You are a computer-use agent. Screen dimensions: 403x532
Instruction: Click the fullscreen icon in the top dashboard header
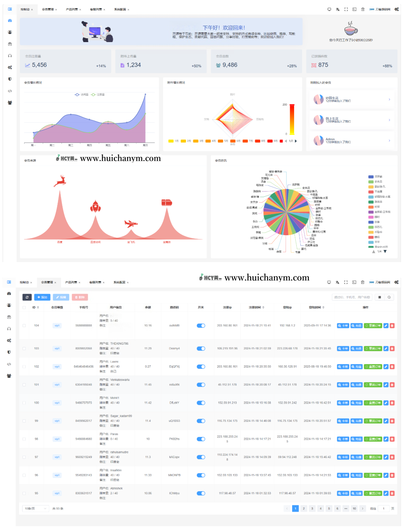(346, 9)
